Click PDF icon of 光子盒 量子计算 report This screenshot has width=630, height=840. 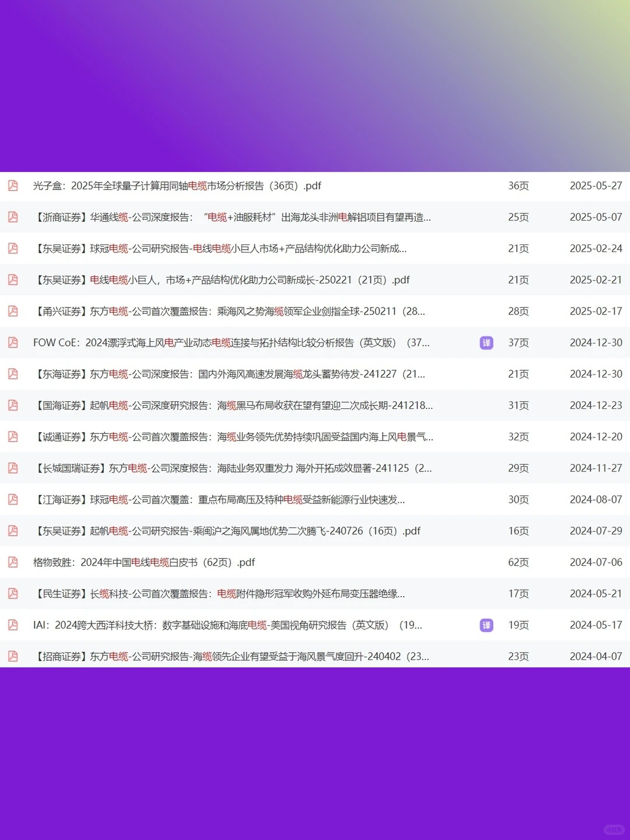tap(13, 185)
